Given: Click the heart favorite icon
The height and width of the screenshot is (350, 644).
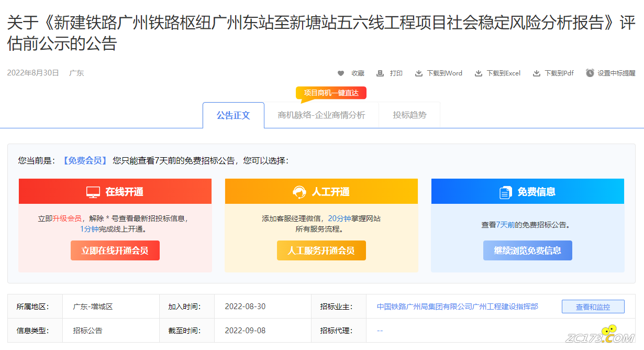Looking at the screenshot, I should coord(341,73).
